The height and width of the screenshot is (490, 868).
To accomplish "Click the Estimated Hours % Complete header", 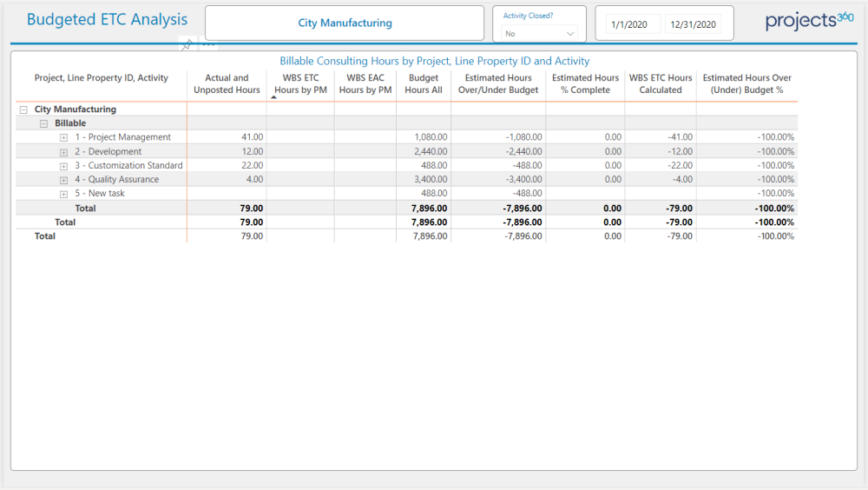I will coord(585,83).
